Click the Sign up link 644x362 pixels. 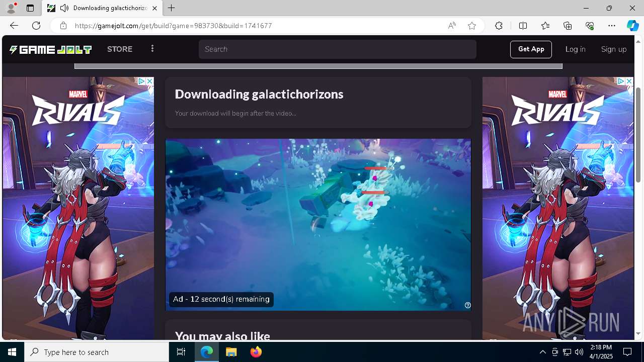[x=614, y=49]
